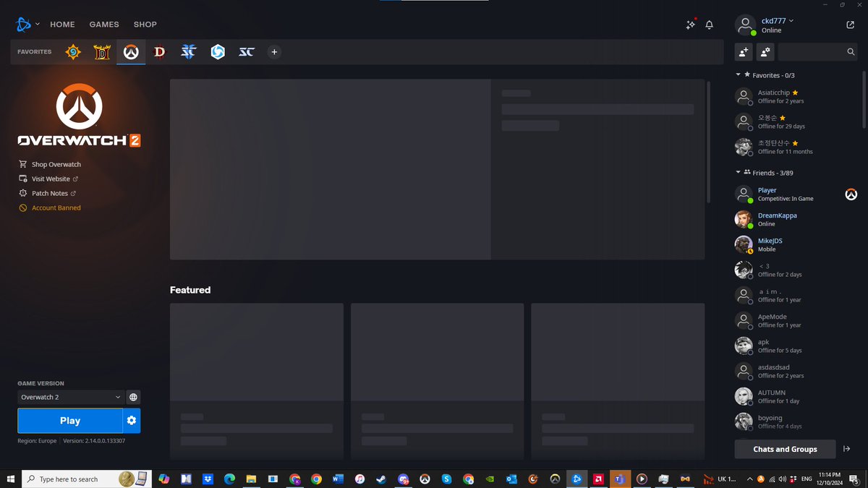The width and height of the screenshot is (868, 488).
Task: Open StarCraft Remastered game tab
Action: point(247,52)
